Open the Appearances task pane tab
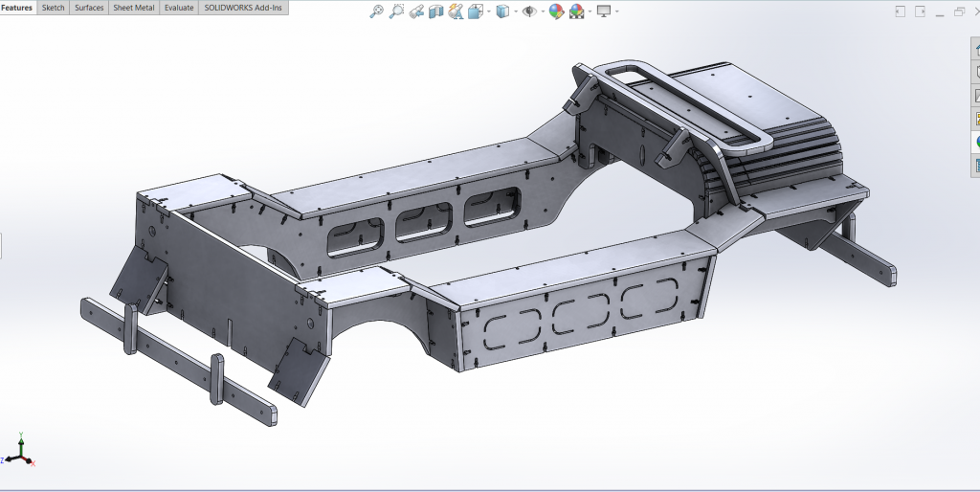Screen dimensions: 980x492 click(976, 142)
